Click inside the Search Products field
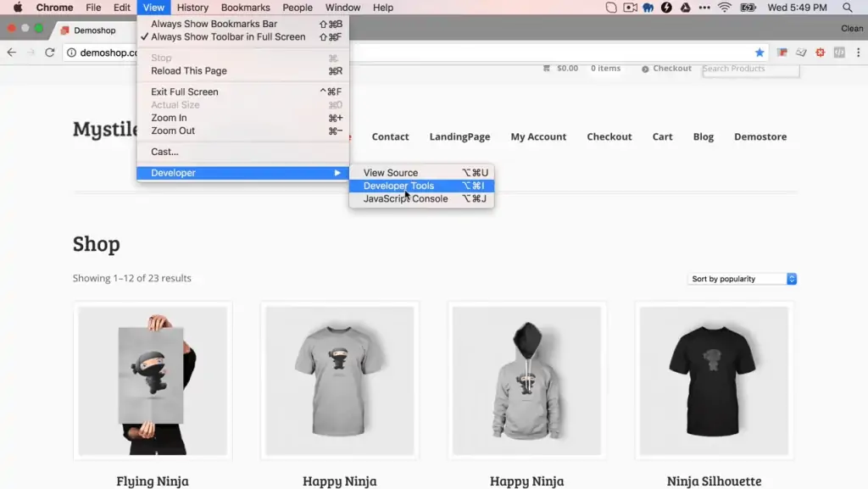This screenshot has height=489, width=868. (x=749, y=69)
